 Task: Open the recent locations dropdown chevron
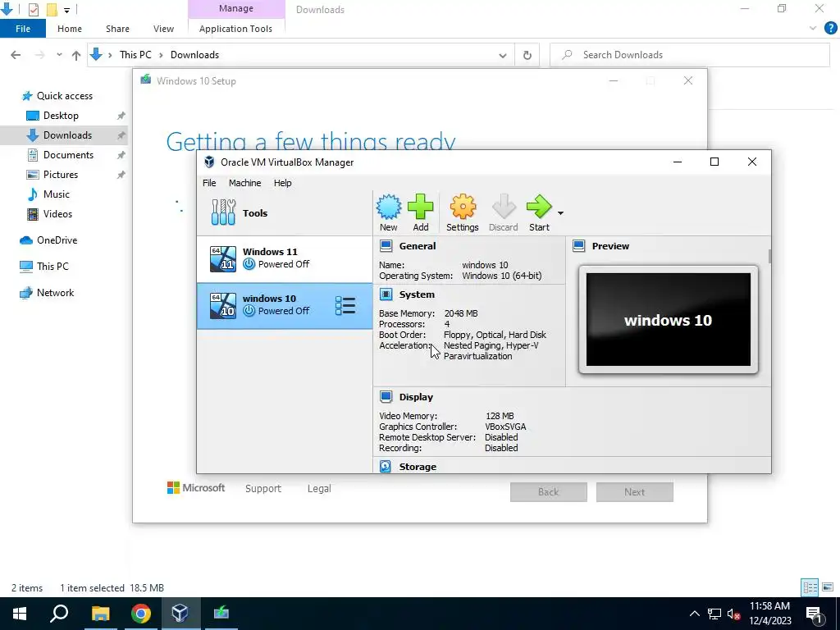[59, 55]
